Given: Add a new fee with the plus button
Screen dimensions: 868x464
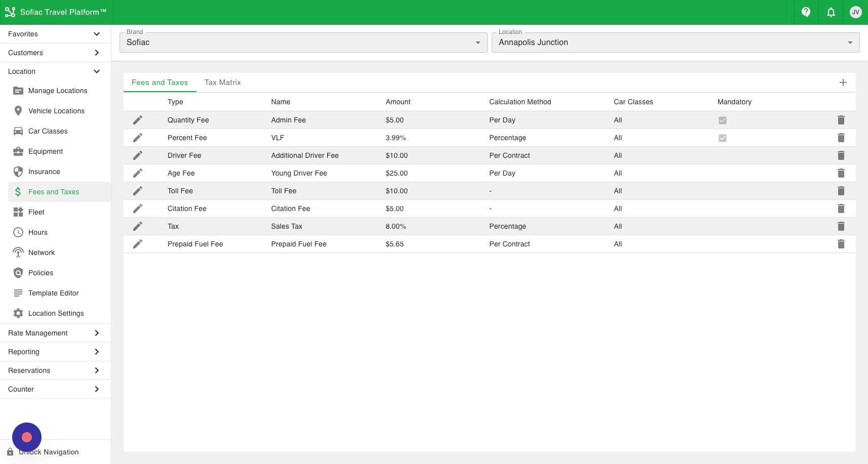Looking at the screenshot, I should (843, 82).
